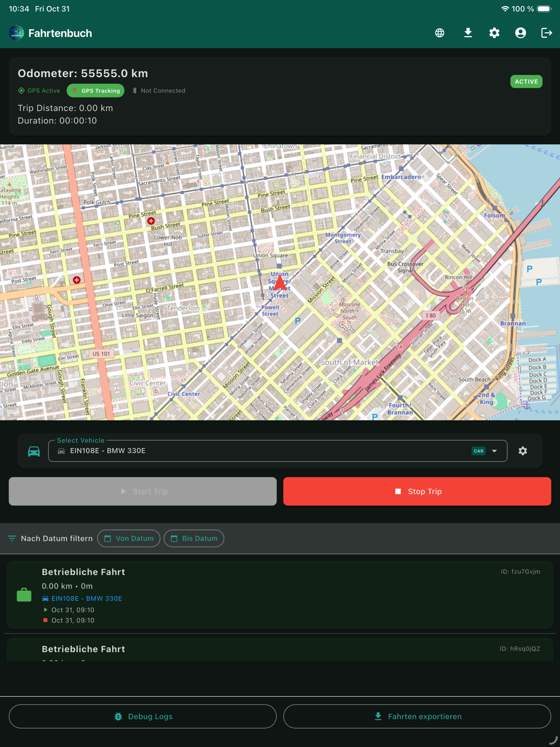Screen dimensions: 560x747
Task: Tap the date filter icon
Action: point(12,538)
